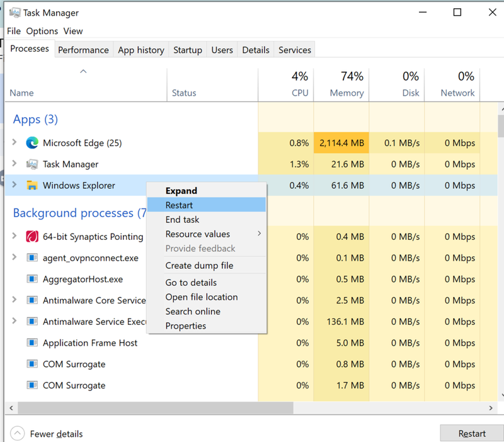Viewport: 504px width, 442px height.
Task: Expand the Task Manager app row
Action: [x=14, y=163]
